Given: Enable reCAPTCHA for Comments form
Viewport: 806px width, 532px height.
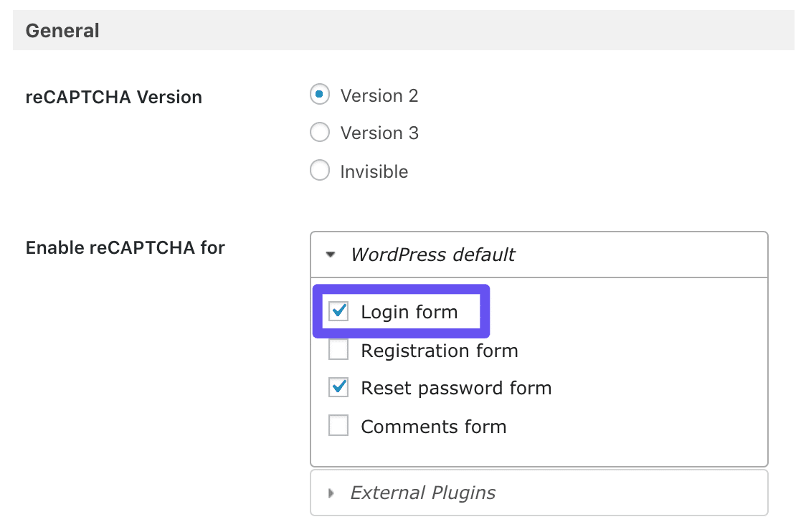Looking at the screenshot, I should 338,425.
